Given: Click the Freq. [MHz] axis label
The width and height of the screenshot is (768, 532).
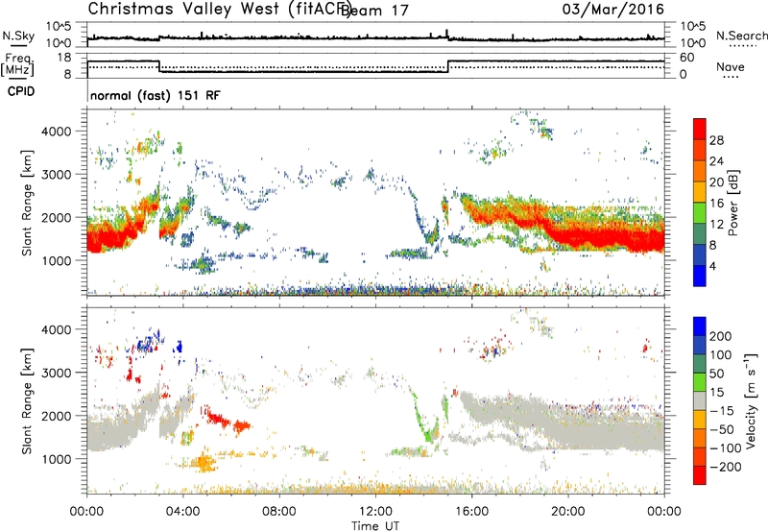Looking at the screenshot, I should [17, 65].
